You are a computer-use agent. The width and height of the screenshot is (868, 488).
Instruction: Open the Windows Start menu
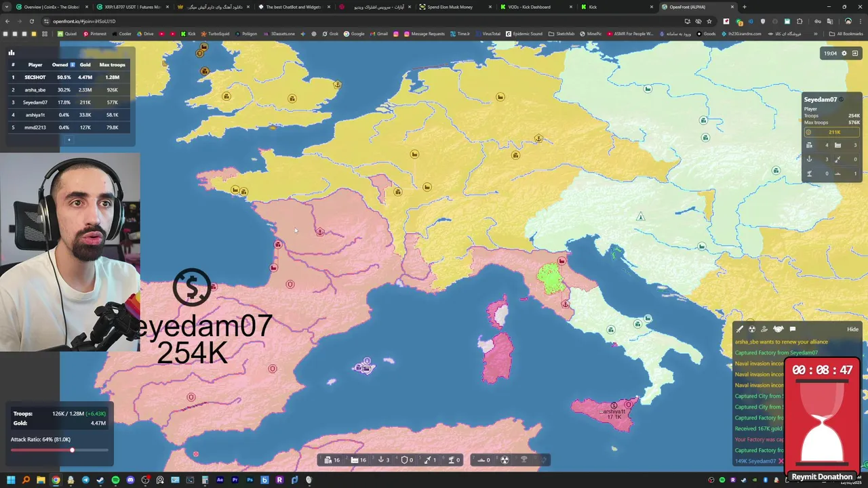pyautogui.click(x=11, y=480)
